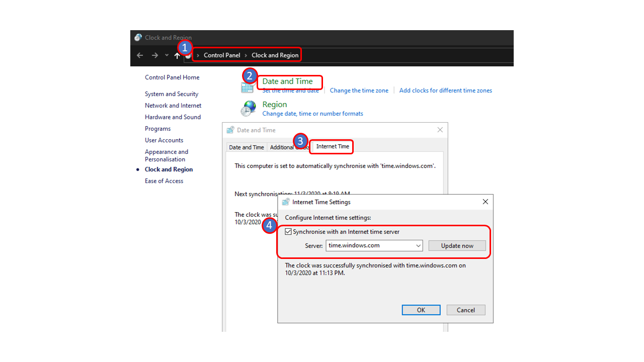644x362 pixels.
Task: Click the Internet Time Settings title icon
Action: pos(286,202)
